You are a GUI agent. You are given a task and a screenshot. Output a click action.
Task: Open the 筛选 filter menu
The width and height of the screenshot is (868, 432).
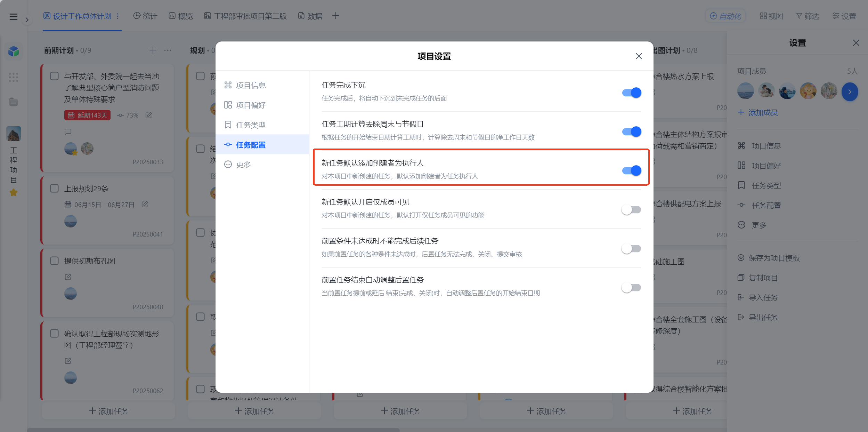click(808, 16)
